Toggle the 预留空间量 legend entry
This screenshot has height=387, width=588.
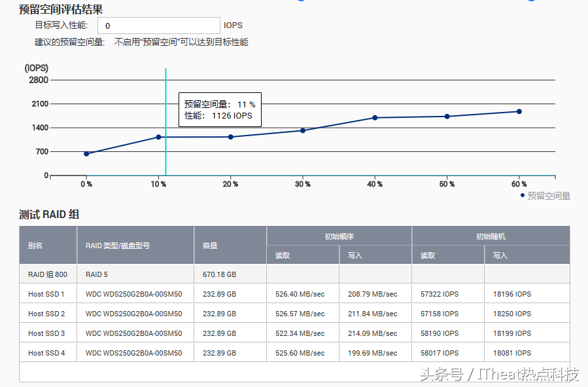545,195
